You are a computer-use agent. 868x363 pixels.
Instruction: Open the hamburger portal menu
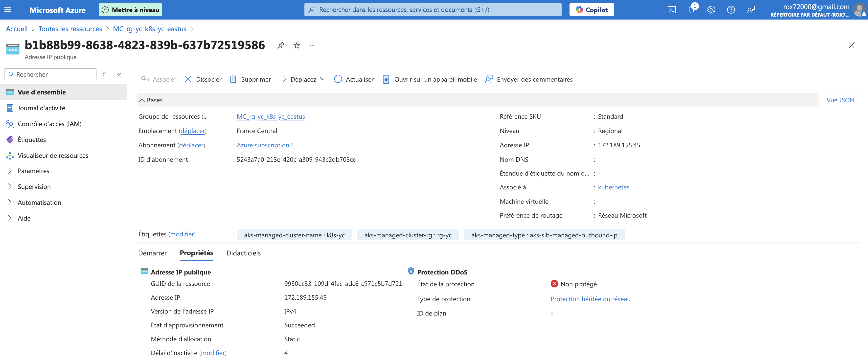coord(8,10)
